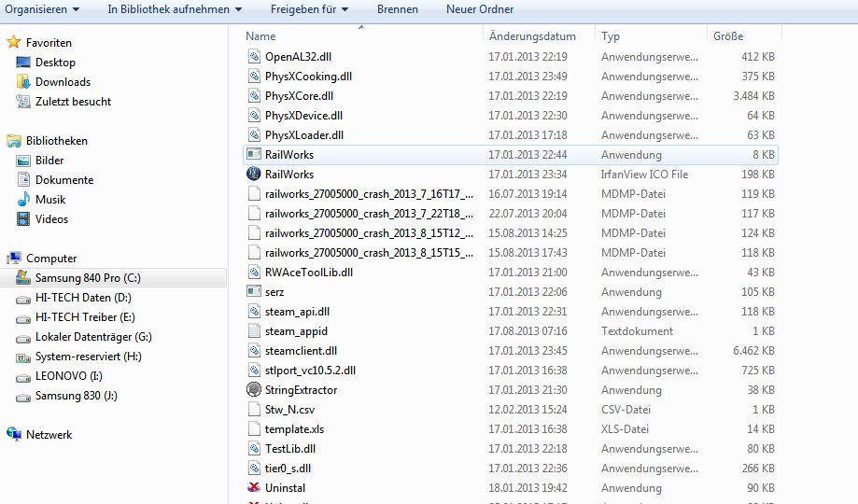This screenshot has width=858, height=504.
Task: Create a folder with Neuer Ordner
Action: pos(480,9)
